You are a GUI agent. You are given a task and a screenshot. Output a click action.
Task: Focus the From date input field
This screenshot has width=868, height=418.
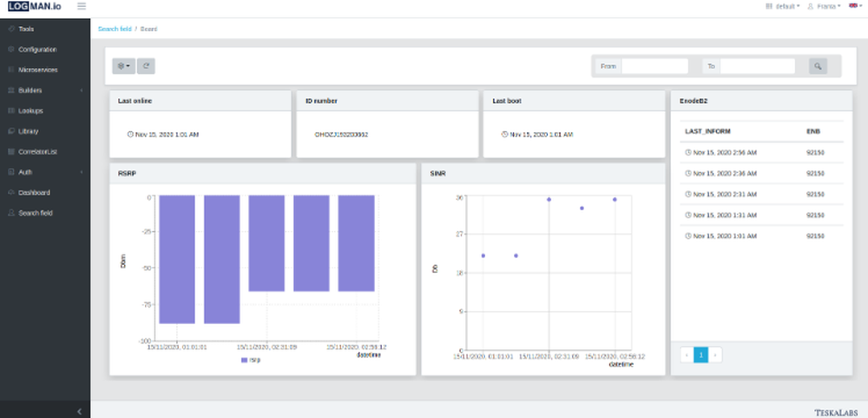[654, 66]
